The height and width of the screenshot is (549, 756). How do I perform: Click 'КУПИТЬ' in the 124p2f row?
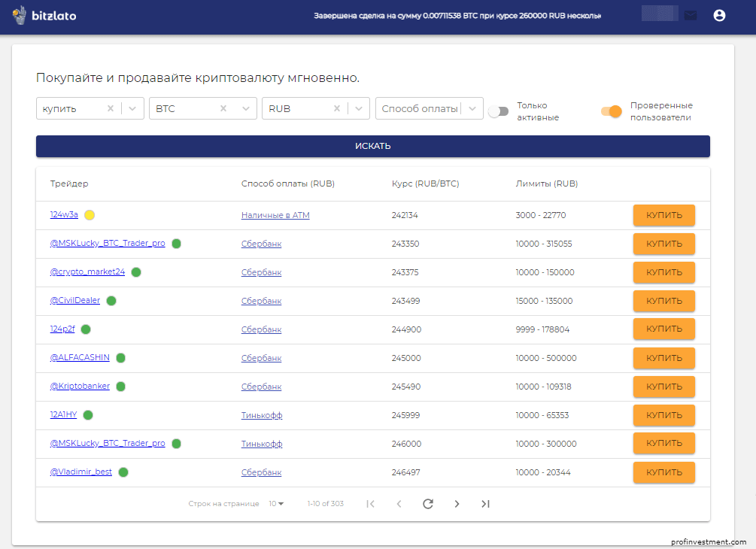pyautogui.click(x=664, y=329)
